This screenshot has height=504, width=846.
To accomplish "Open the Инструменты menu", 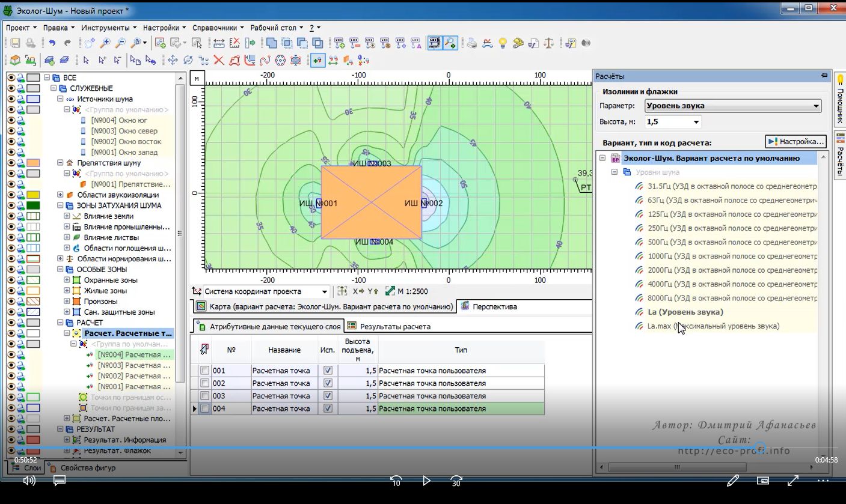I will tap(109, 28).
